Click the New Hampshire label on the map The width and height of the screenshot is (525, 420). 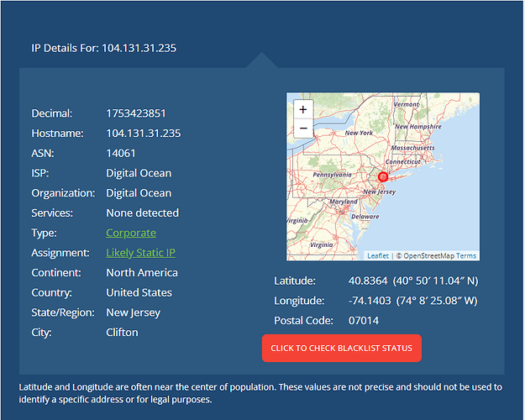pos(418,127)
